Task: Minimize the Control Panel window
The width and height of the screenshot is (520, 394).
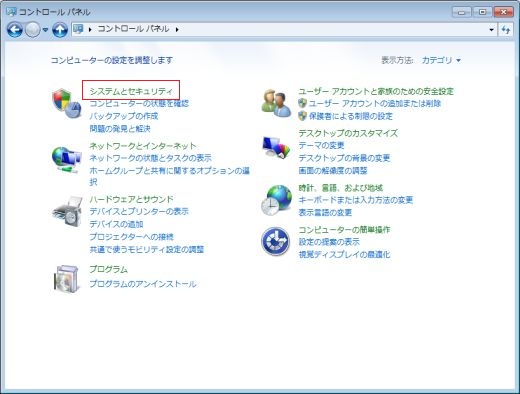Action: point(462,12)
